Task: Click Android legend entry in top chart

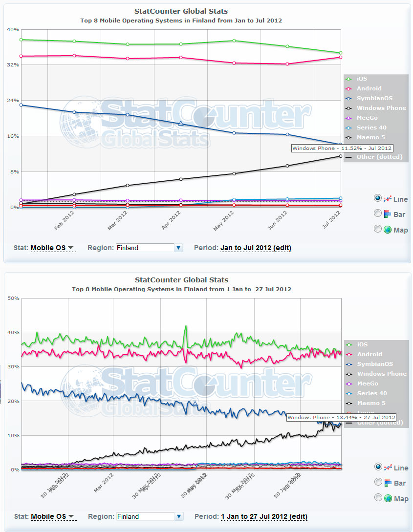Action: tap(364, 88)
